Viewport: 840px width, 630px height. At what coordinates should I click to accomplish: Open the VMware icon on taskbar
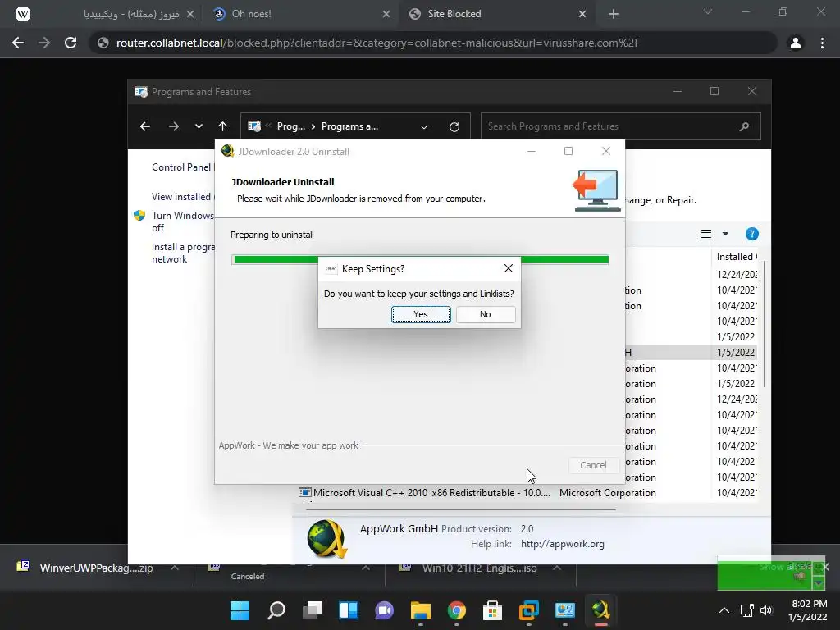(x=529, y=610)
